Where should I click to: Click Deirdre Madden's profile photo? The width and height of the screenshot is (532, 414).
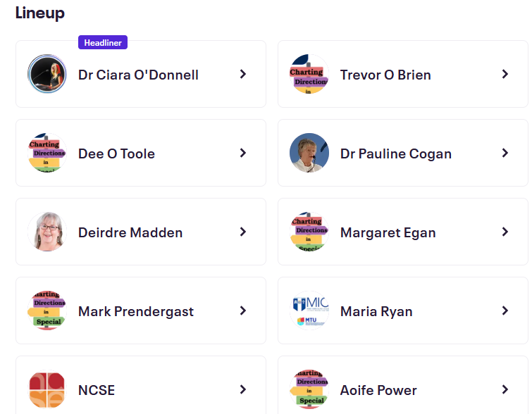pos(47,232)
